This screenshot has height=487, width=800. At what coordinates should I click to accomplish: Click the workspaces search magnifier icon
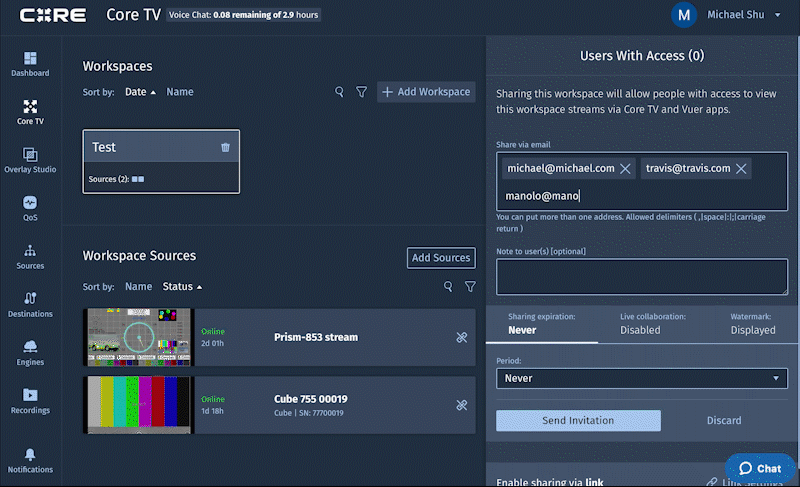[x=339, y=92]
